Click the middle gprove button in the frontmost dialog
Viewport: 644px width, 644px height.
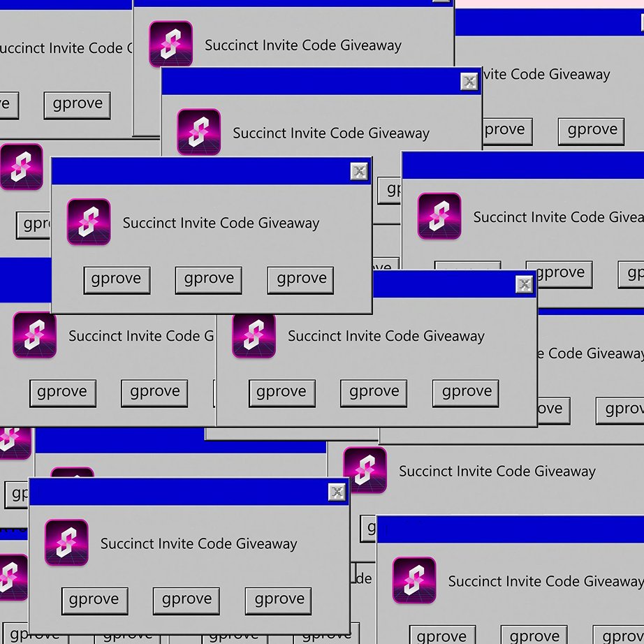click(x=208, y=280)
